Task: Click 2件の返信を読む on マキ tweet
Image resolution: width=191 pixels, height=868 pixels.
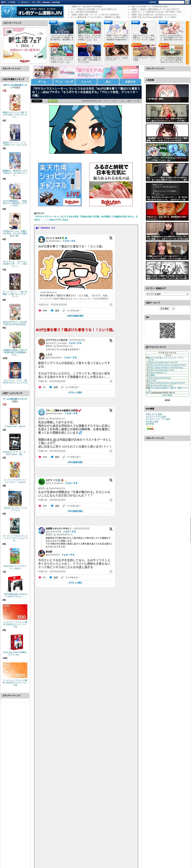Action: click(75, 462)
